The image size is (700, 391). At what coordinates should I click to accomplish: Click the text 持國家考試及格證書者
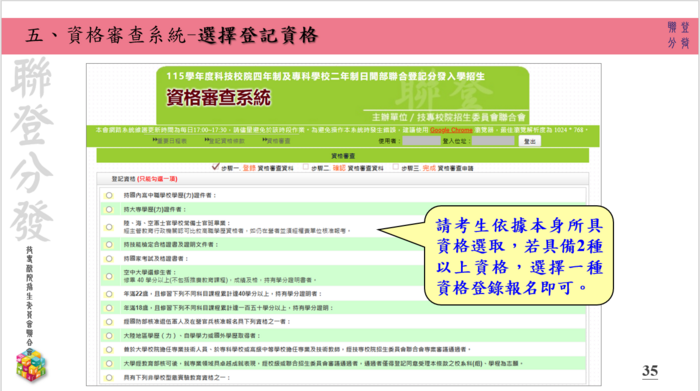pyautogui.click(x=156, y=258)
